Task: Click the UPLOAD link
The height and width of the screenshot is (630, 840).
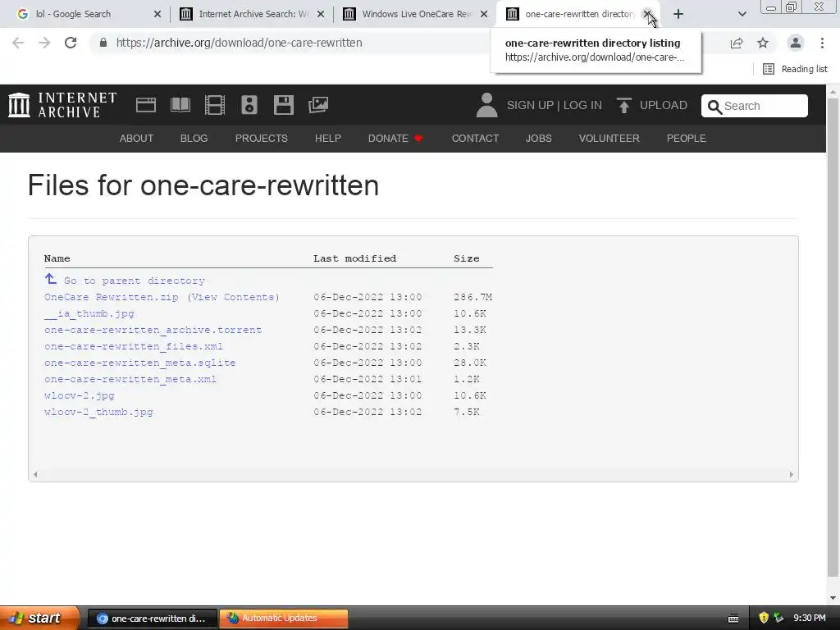Action: click(663, 105)
